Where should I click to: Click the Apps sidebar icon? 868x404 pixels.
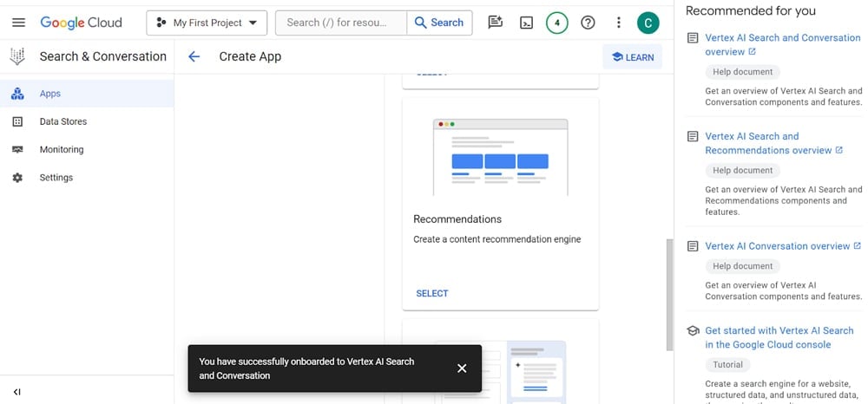17,94
